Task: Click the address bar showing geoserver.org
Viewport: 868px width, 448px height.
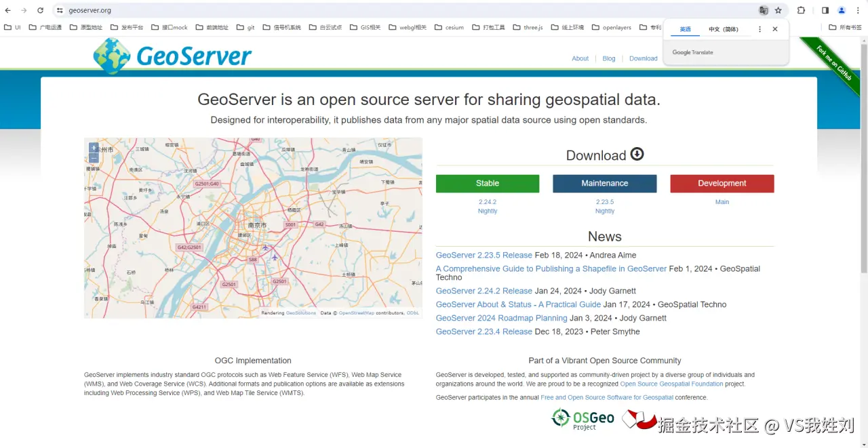Action: point(407,10)
